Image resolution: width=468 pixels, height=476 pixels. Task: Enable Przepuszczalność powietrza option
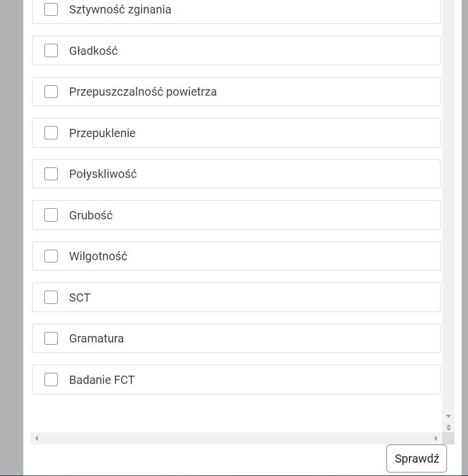(x=51, y=92)
